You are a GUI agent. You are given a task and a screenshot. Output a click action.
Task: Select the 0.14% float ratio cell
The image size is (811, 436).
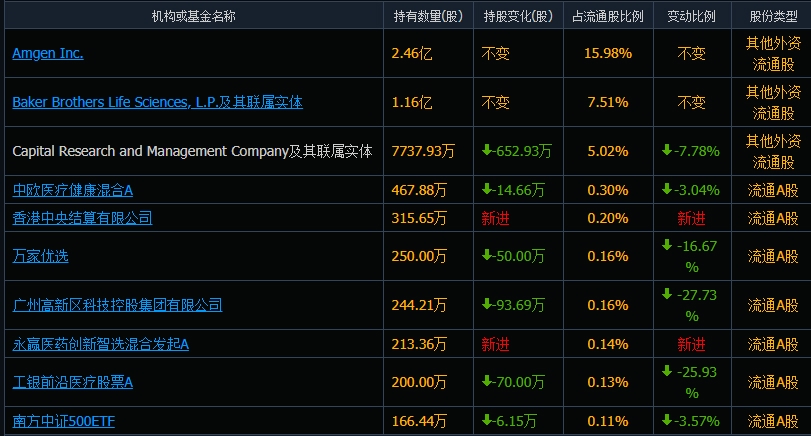click(608, 344)
